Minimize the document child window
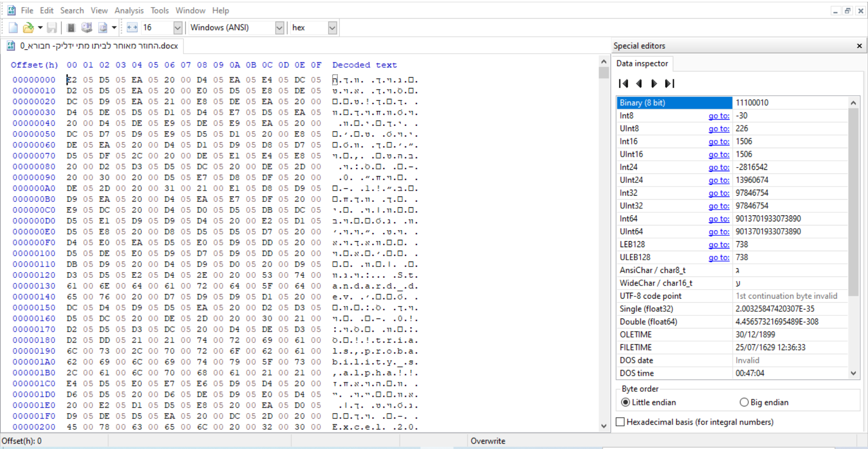Viewport: 868px width, 449px height. pos(835,11)
